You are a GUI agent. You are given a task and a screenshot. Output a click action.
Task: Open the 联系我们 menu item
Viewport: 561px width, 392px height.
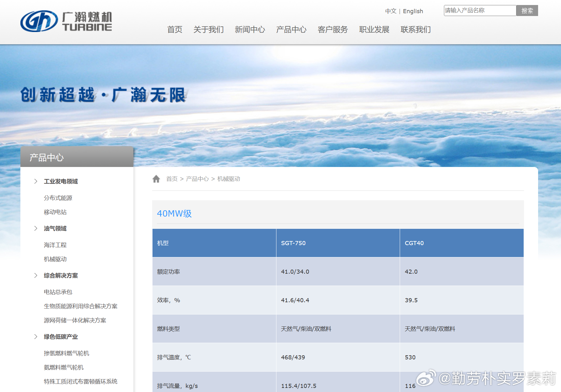tap(416, 30)
